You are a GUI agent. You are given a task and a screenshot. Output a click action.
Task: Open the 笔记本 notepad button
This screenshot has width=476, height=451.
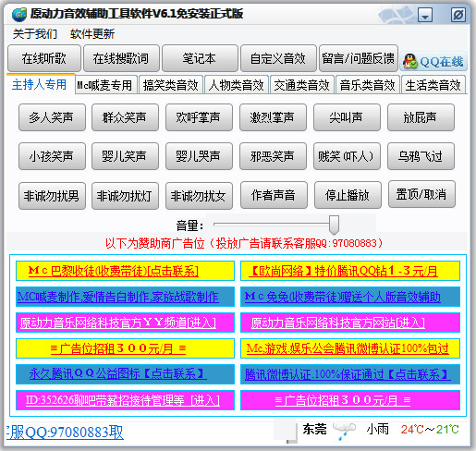[200, 58]
